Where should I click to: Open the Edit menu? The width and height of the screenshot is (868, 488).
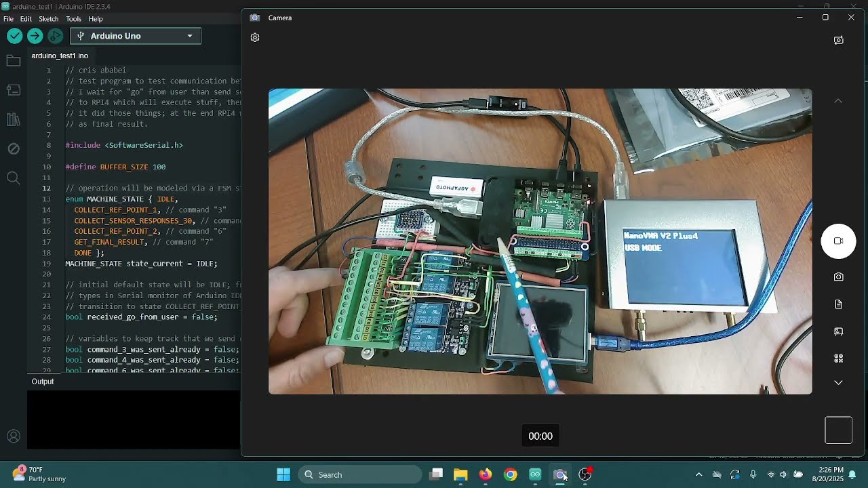click(26, 19)
